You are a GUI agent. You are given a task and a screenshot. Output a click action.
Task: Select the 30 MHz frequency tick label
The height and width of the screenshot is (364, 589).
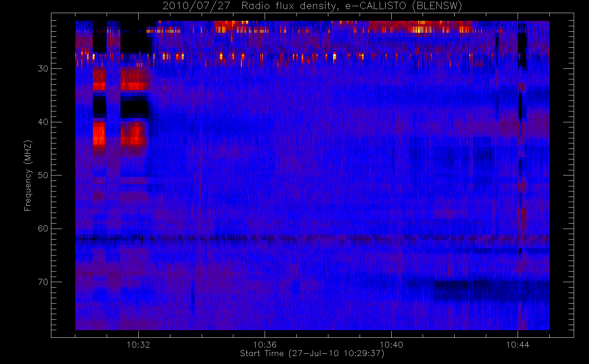pos(43,68)
